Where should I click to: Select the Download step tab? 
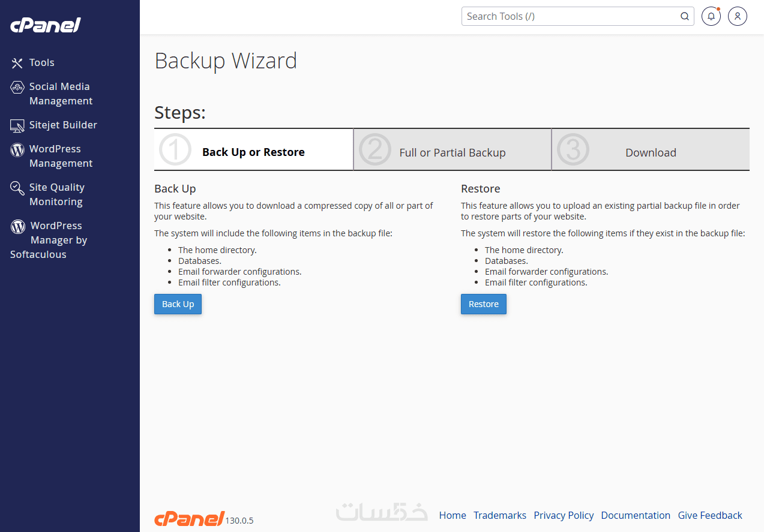click(x=651, y=153)
